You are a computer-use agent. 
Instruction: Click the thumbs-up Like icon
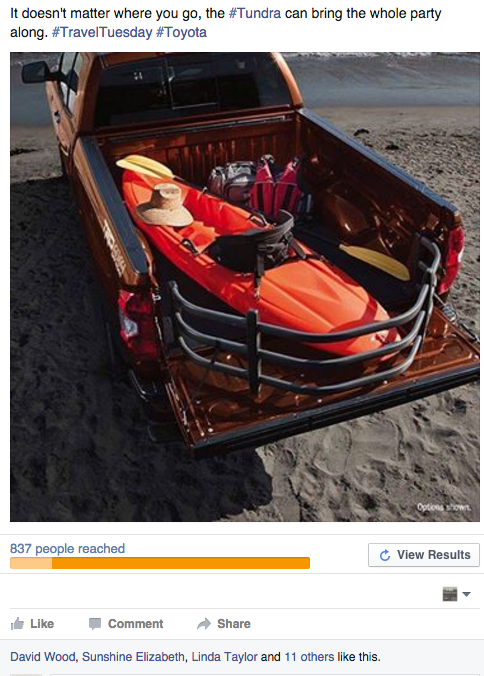(17, 623)
